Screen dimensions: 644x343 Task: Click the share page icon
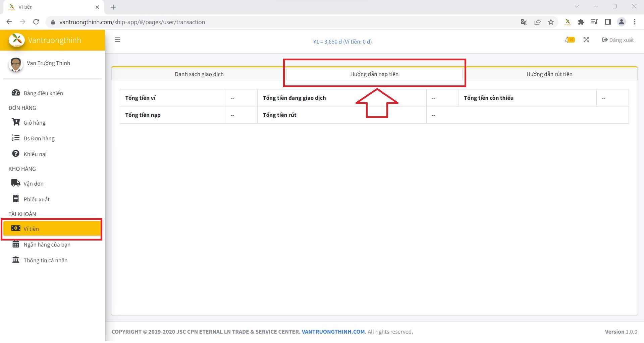[537, 22]
